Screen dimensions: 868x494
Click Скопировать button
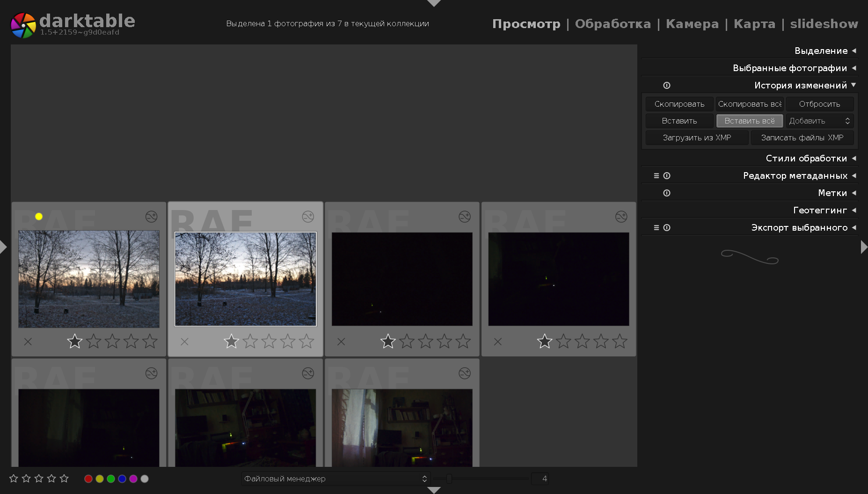[679, 104]
